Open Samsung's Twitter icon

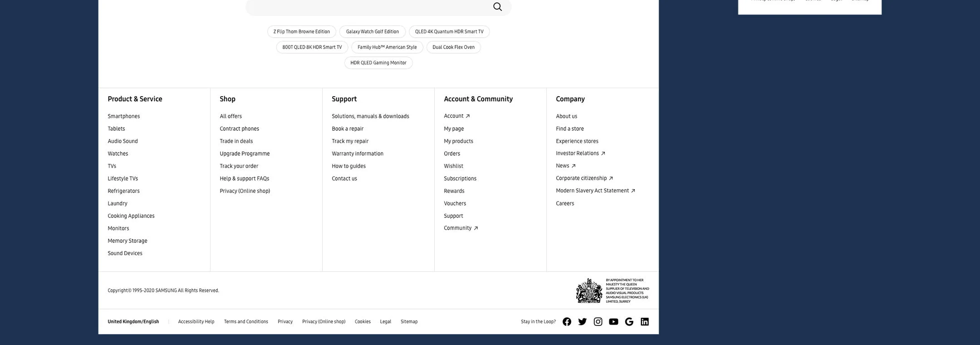582,322
